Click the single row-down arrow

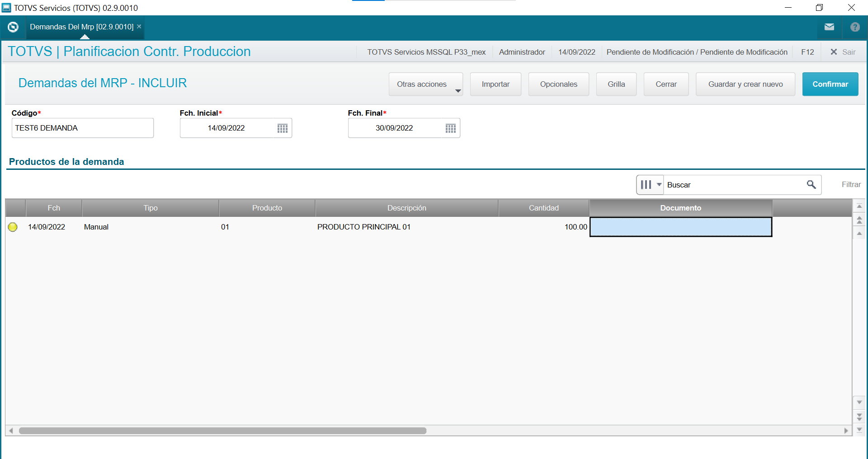click(x=859, y=402)
